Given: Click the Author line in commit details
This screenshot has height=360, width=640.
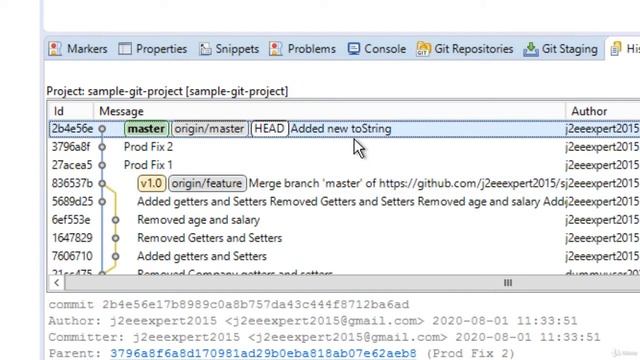Looking at the screenshot, I should point(313,321).
